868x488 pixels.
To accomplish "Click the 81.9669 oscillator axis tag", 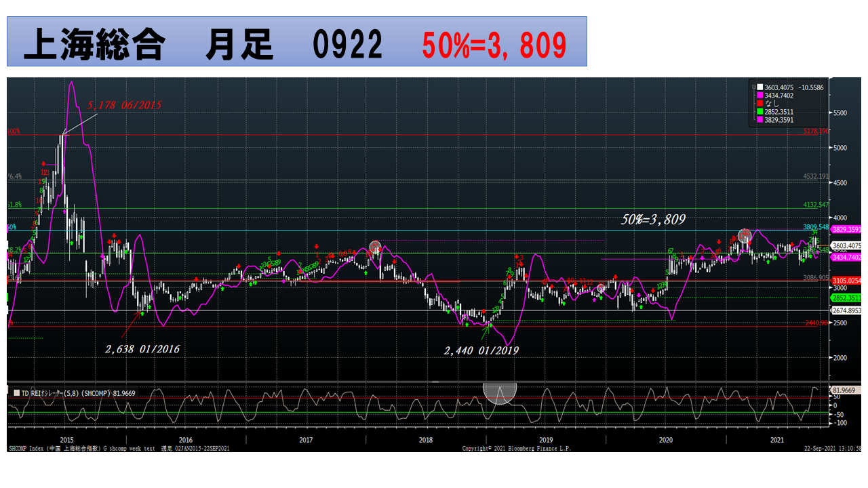I will [844, 390].
